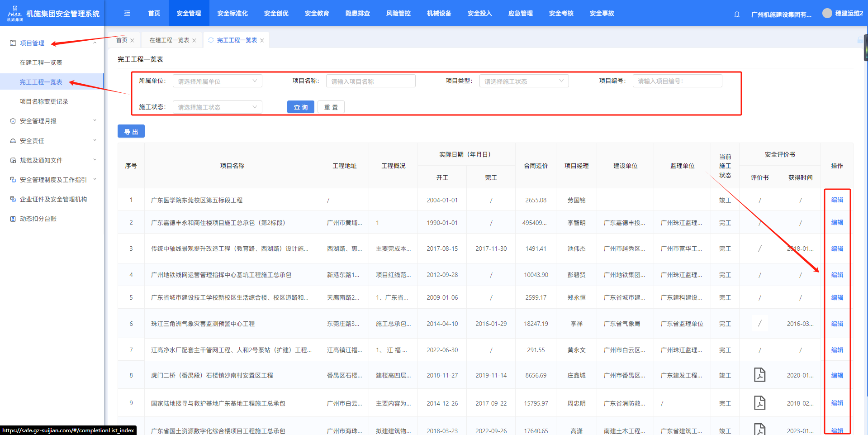Switch to the 安全教育 top menu
Image resolution: width=868 pixels, height=435 pixels.
point(317,13)
